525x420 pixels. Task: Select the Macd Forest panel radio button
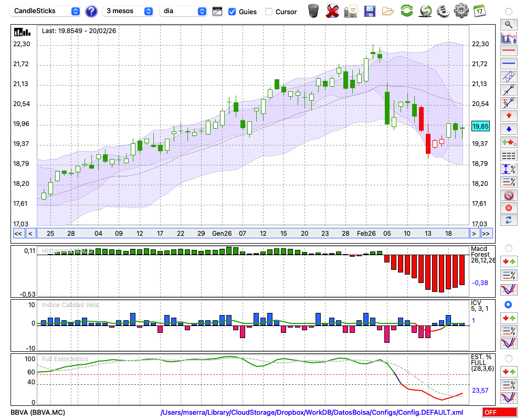[x=509, y=248]
